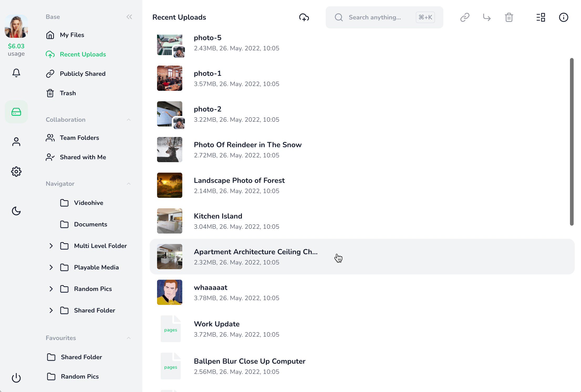Click the cloud upload icon
The image size is (581, 392).
(304, 17)
